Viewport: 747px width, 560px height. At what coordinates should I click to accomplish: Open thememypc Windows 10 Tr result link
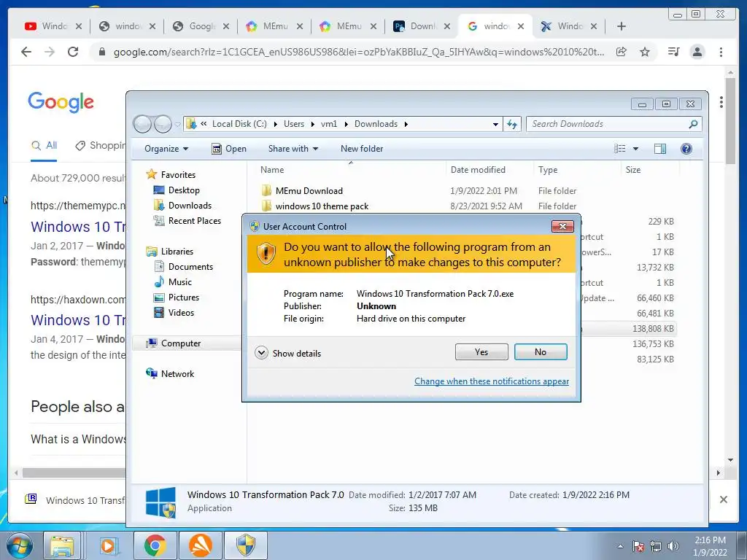click(78, 227)
